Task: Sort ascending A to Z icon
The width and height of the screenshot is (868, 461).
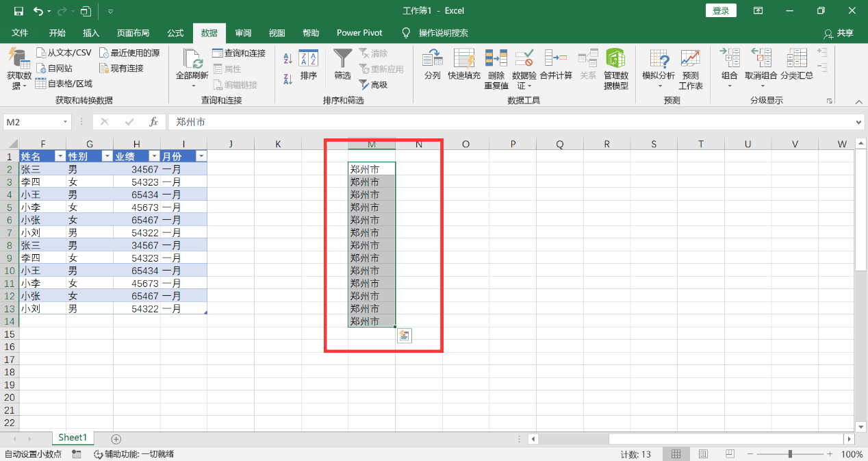Action: point(288,60)
